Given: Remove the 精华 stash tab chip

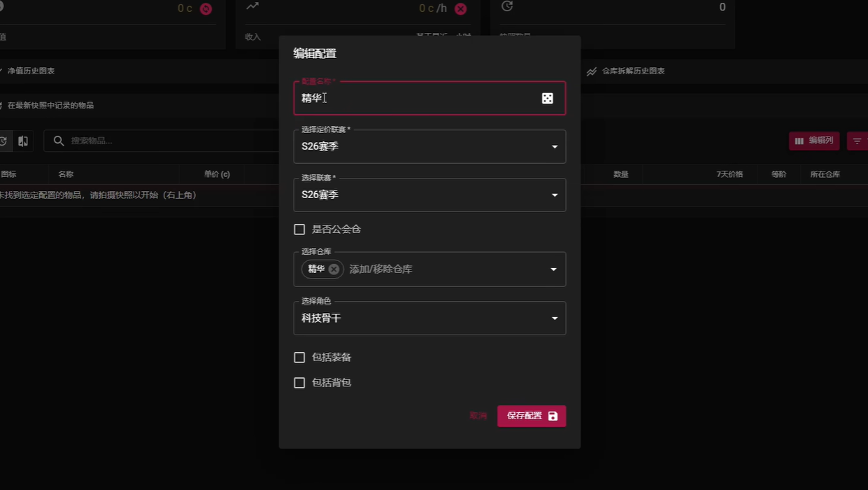Looking at the screenshot, I should pos(334,269).
